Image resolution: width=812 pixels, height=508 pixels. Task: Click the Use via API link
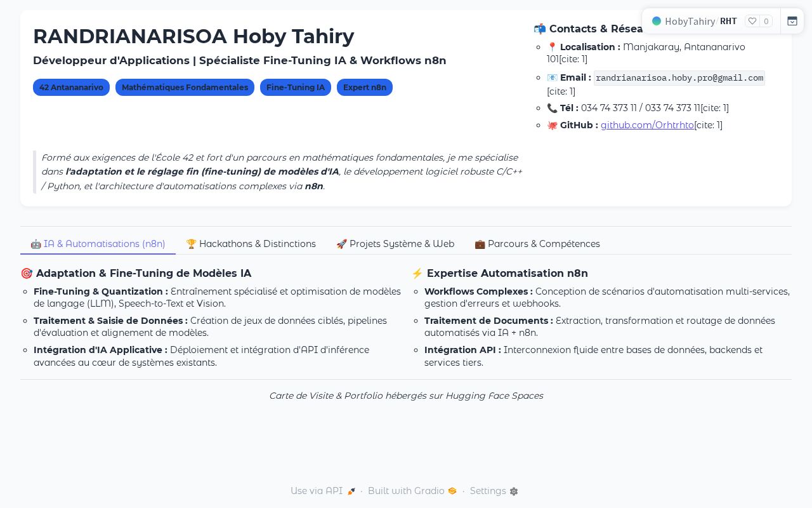[323, 491]
